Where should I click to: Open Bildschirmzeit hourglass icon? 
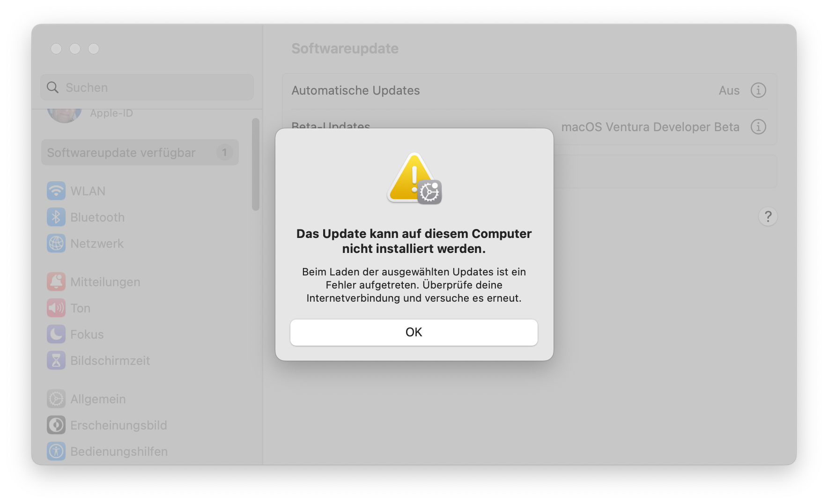tap(56, 360)
